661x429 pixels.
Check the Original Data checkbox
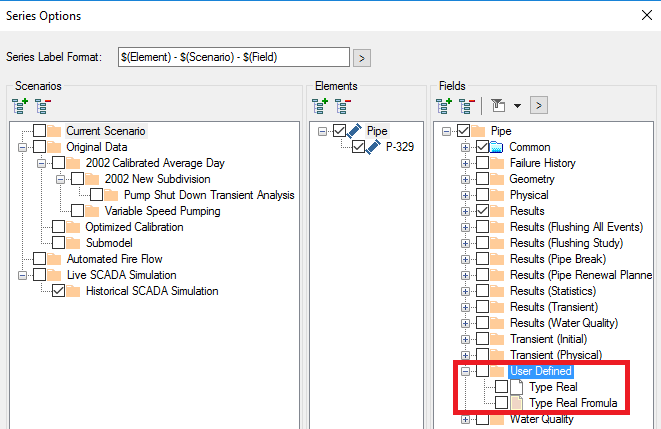point(40,147)
